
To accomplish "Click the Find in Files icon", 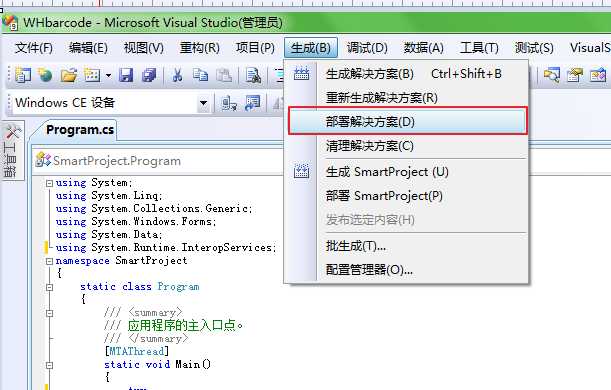I will (253, 75).
